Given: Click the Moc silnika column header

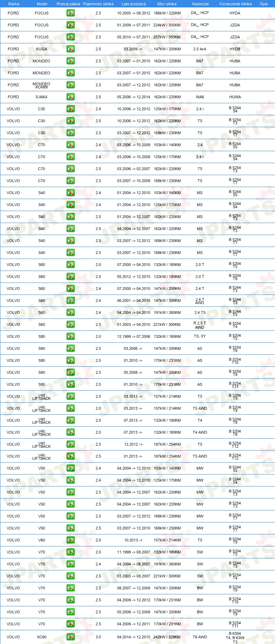Looking at the screenshot, I should [x=167, y=4].
